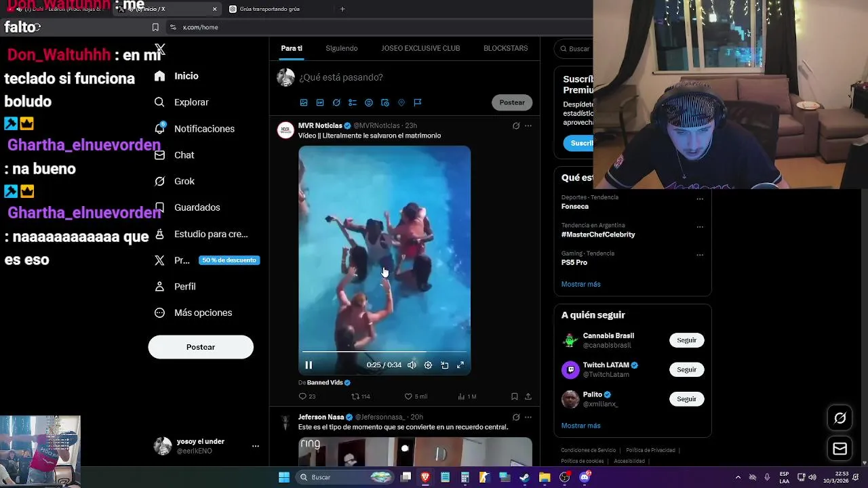This screenshot has width=868, height=488.
Task: Switch to the Siguiendo tab
Action: tap(341, 49)
